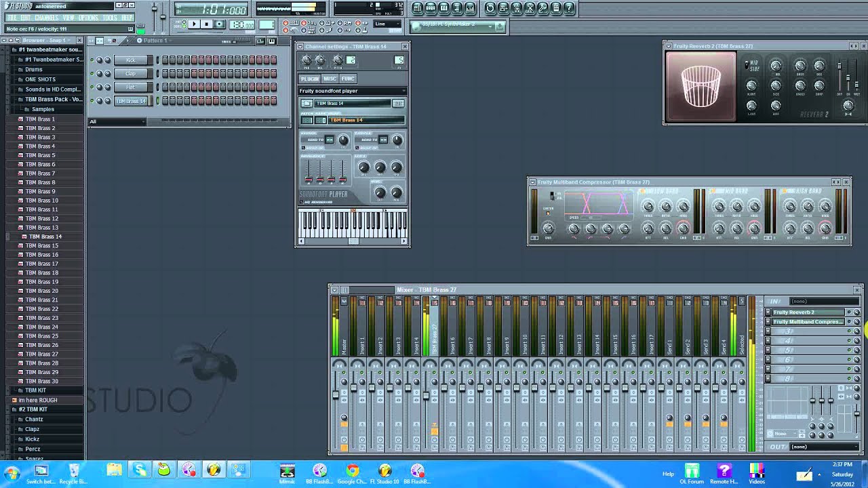Click the Master track volume fader in the mixer

[336, 394]
